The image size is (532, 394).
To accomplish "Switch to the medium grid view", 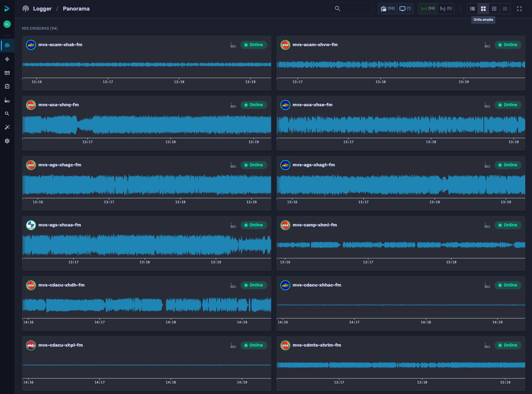I will [x=494, y=9].
